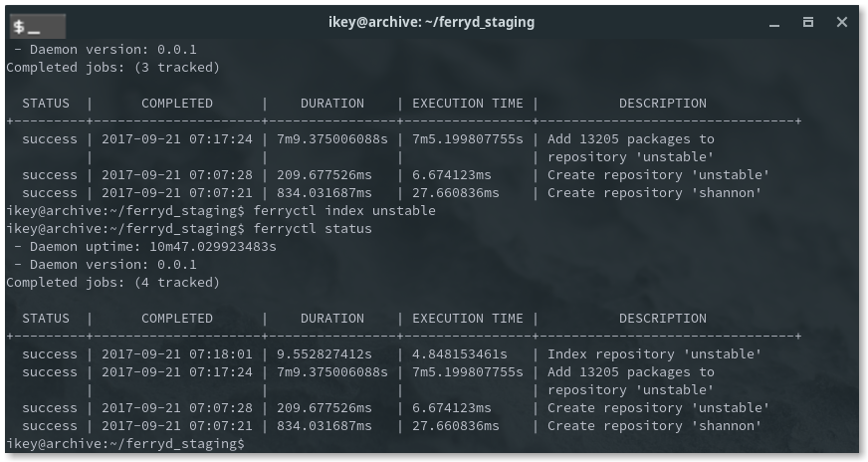Click '7m5.199807755s' in 3-tracked jobs table
This screenshot has width=868, height=462.
pos(468,139)
